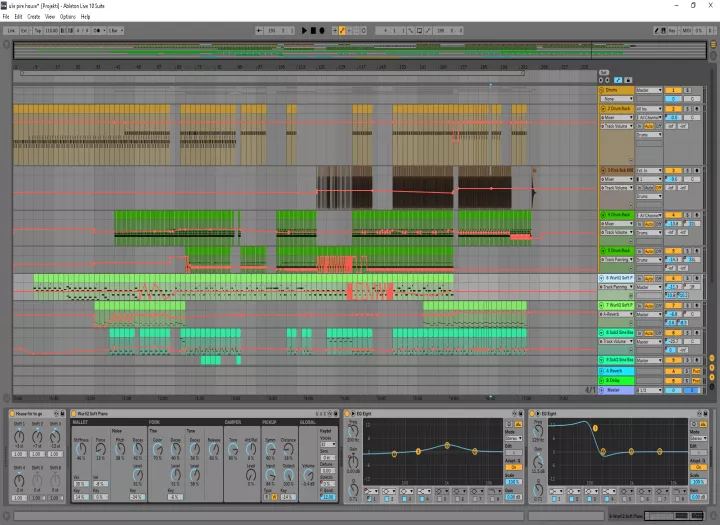Arm the 4 Drum Rack track for recording
Viewport: 720px width, 525px height.
697,215
